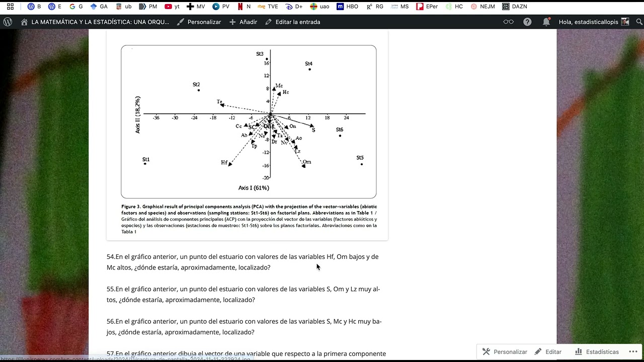Open the WordPress logo menu

click(8, 22)
